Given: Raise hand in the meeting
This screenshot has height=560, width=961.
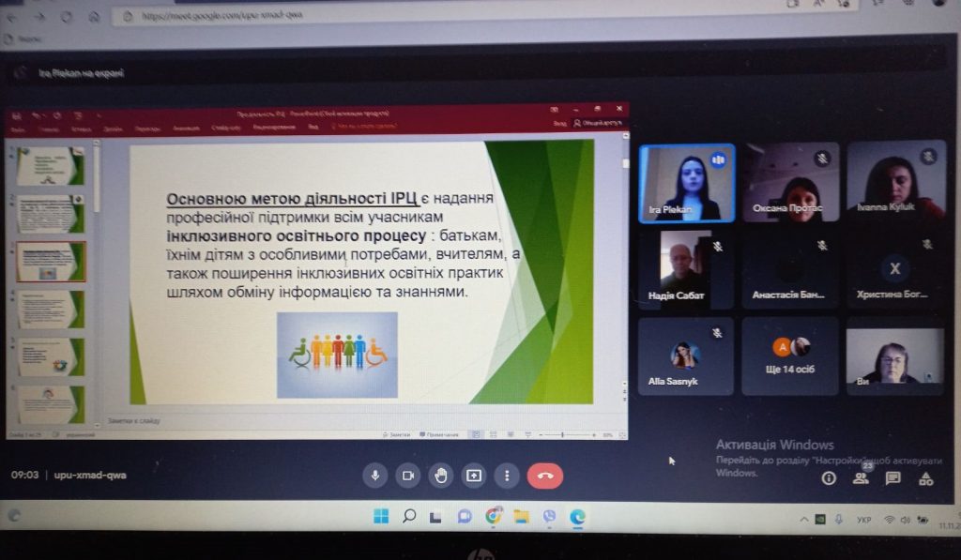Looking at the screenshot, I should point(441,476).
